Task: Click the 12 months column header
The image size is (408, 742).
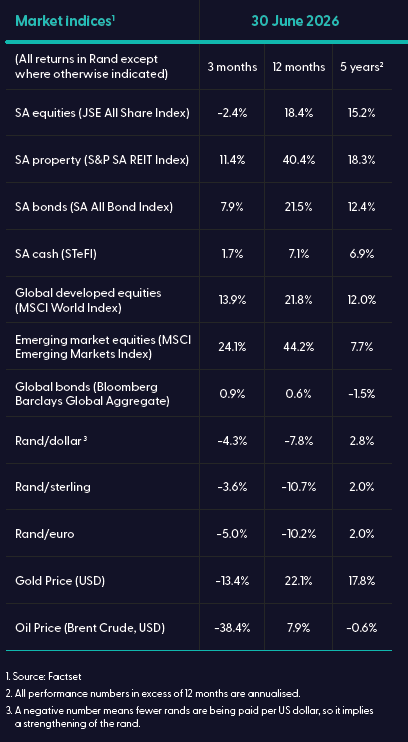Action: coord(299,67)
